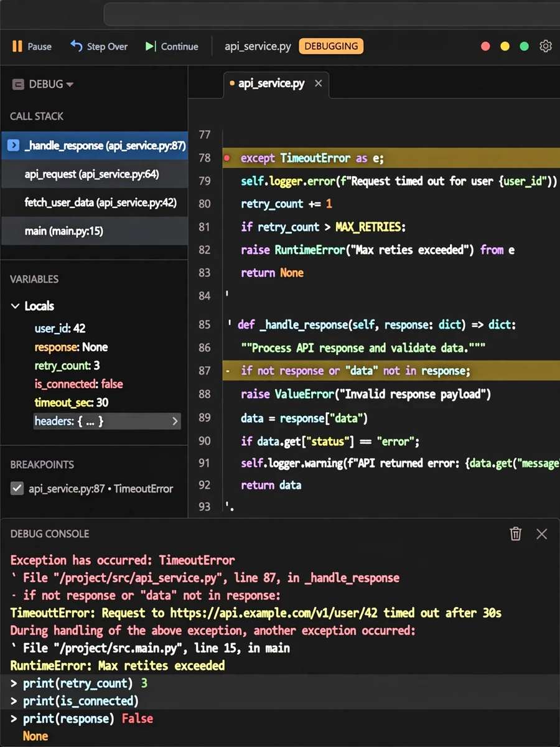Image resolution: width=560 pixels, height=747 pixels.
Task: Expand the headers variable chevron
Action: 175,421
